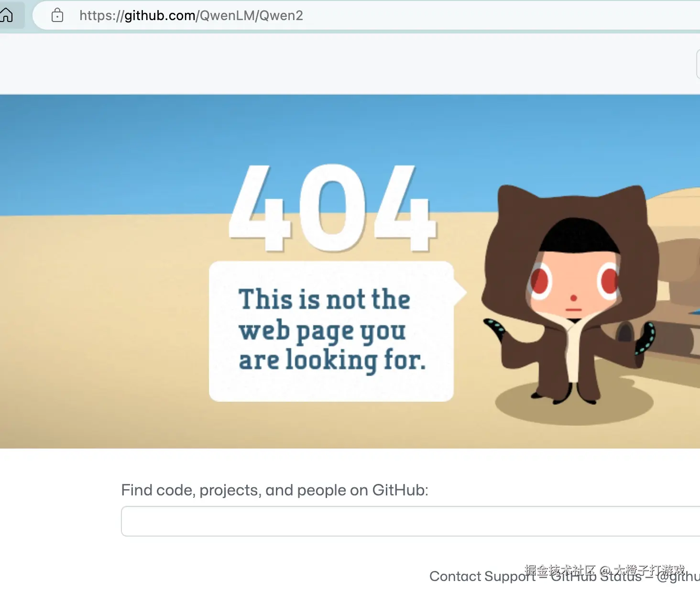Click the Octocat's raised left tentacle hand
The width and height of the screenshot is (700, 592).
tap(494, 329)
